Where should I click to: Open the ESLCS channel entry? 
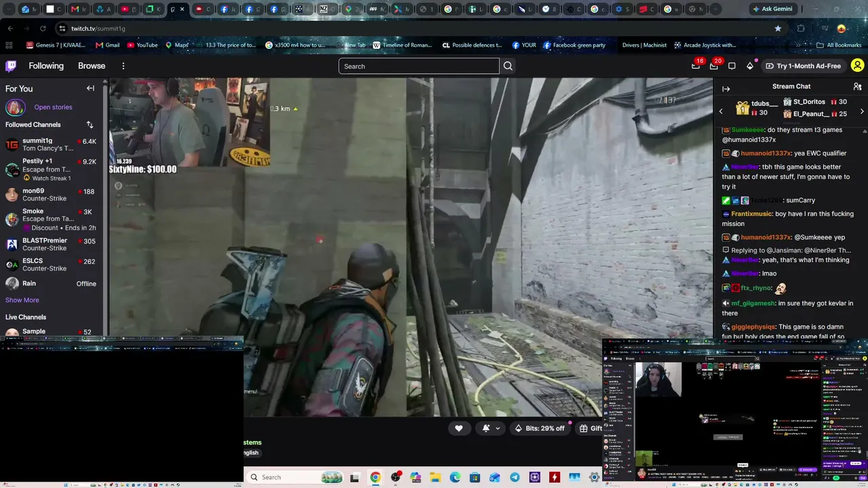pos(52,264)
